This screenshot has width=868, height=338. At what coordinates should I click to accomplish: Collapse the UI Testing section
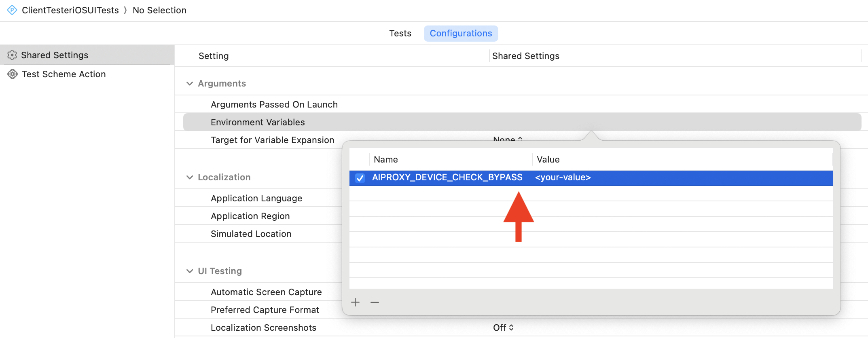[x=190, y=271]
